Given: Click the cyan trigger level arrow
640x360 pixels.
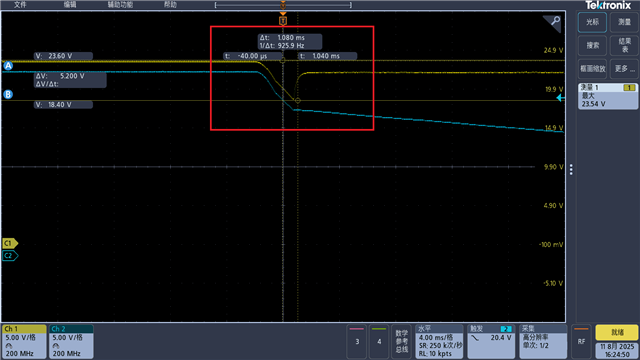Looking at the screenshot, I should point(561,98).
